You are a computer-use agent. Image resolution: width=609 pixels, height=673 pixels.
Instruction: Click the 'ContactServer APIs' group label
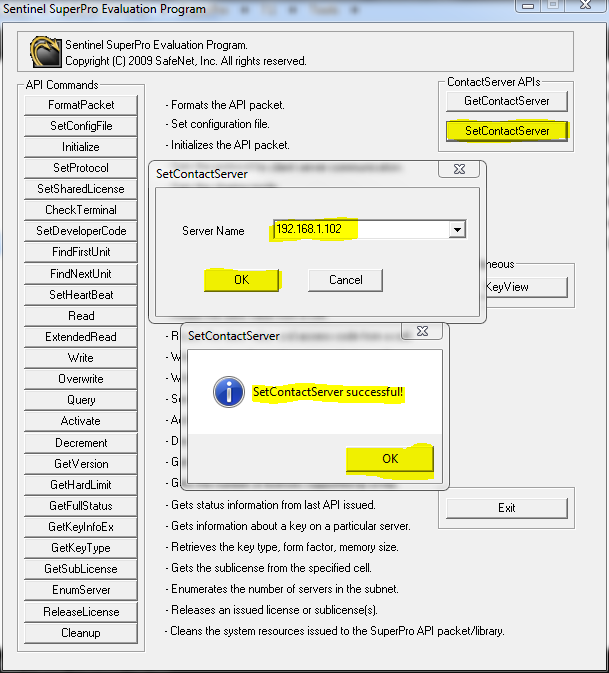click(x=494, y=82)
